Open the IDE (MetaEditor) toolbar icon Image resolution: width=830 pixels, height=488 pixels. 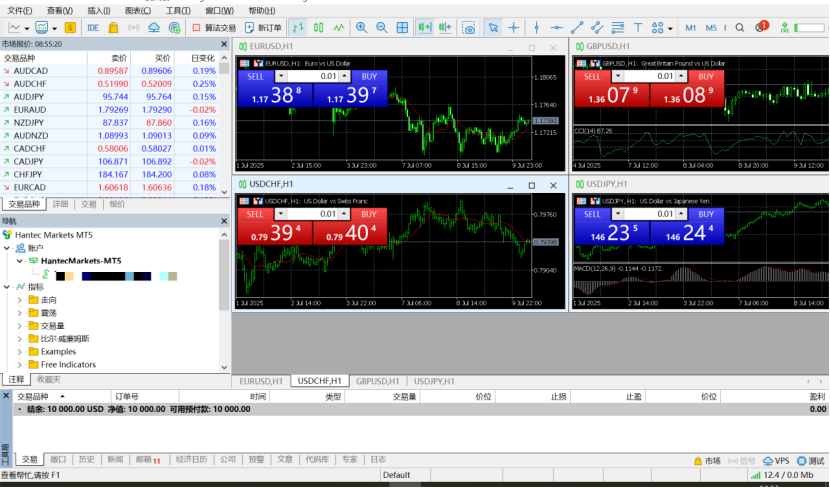coord(93,28)
